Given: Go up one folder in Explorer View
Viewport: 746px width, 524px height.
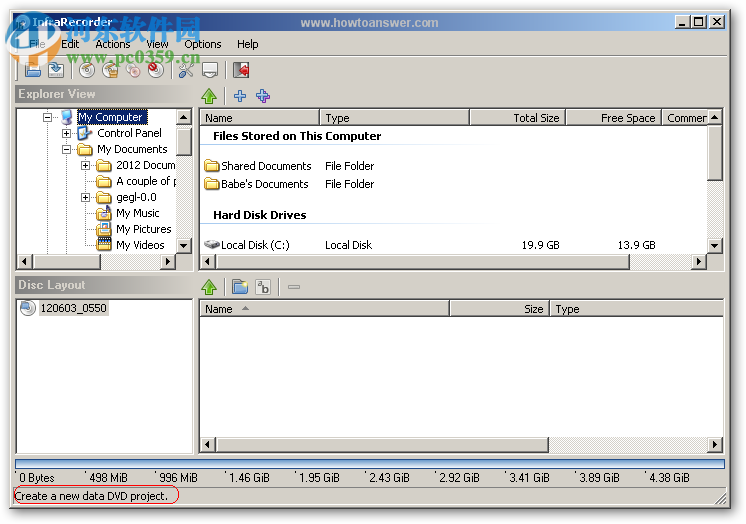Looking at the screenshot, I should point(209,96).
